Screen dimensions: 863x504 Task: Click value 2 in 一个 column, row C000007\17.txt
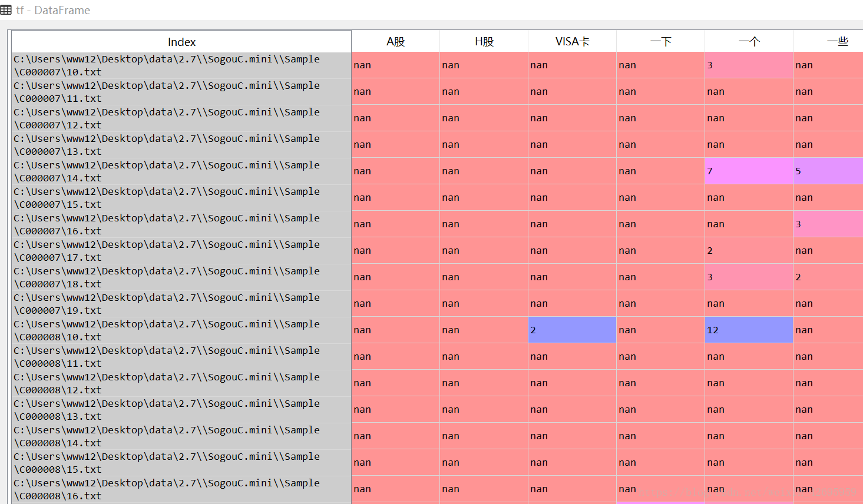tap(749, 251)
